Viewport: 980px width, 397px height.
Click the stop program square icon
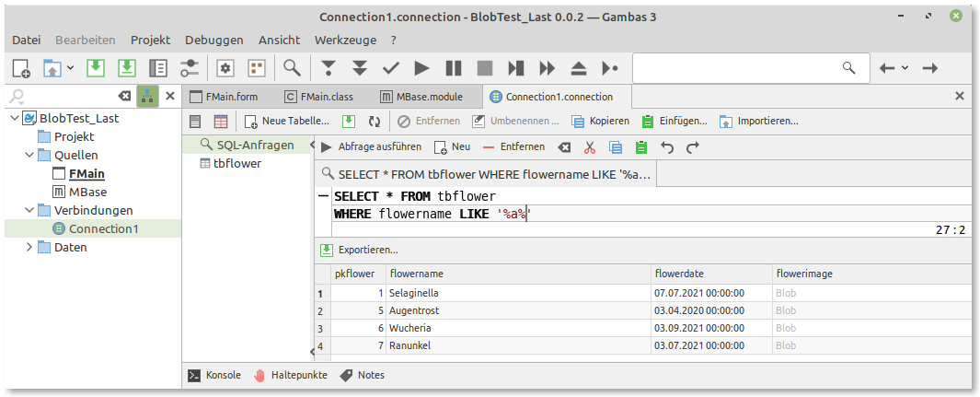pyautogui.click(x=484, y=68)
